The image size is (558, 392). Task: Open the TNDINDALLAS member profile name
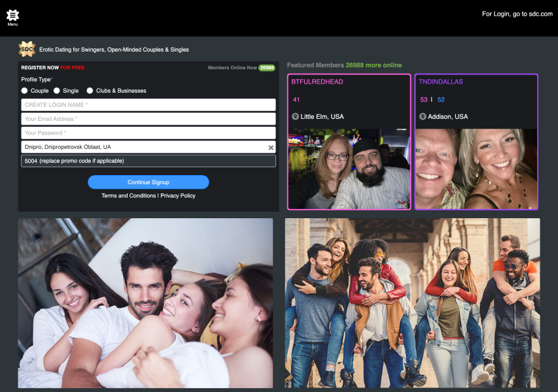[x=440, y=82]
